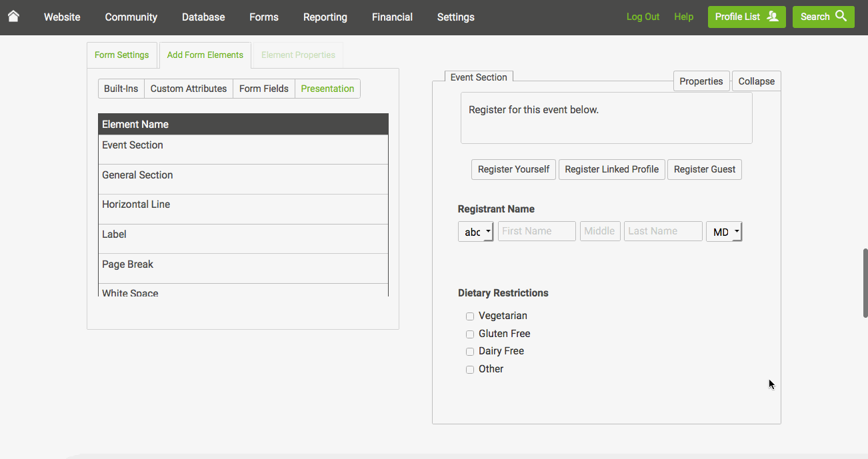Click the home icon in the navigation bar

click(x=14, y=17)
